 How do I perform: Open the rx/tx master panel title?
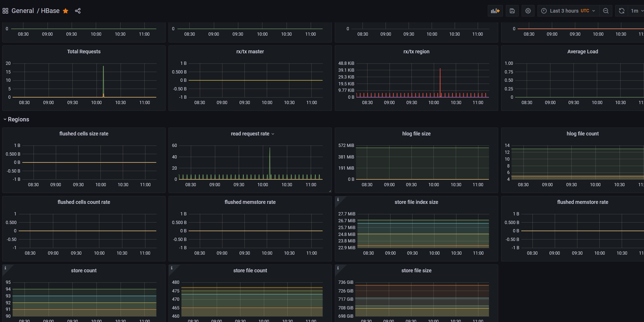click(250, 52)
